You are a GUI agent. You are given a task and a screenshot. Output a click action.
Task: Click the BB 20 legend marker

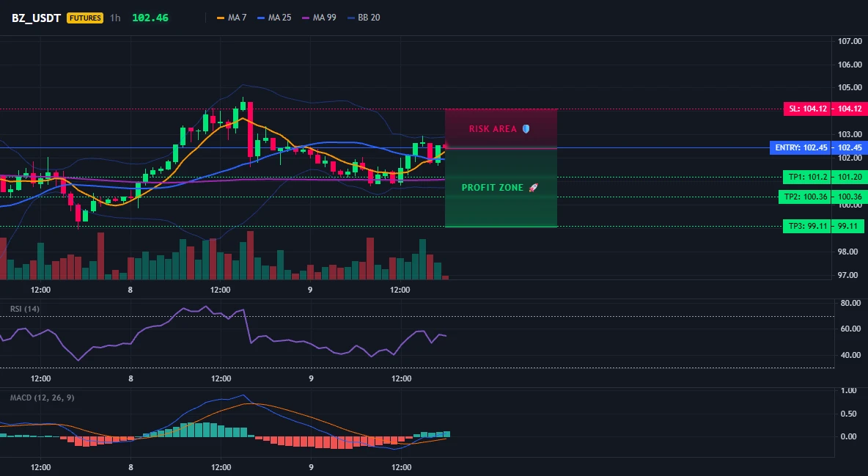351,18
